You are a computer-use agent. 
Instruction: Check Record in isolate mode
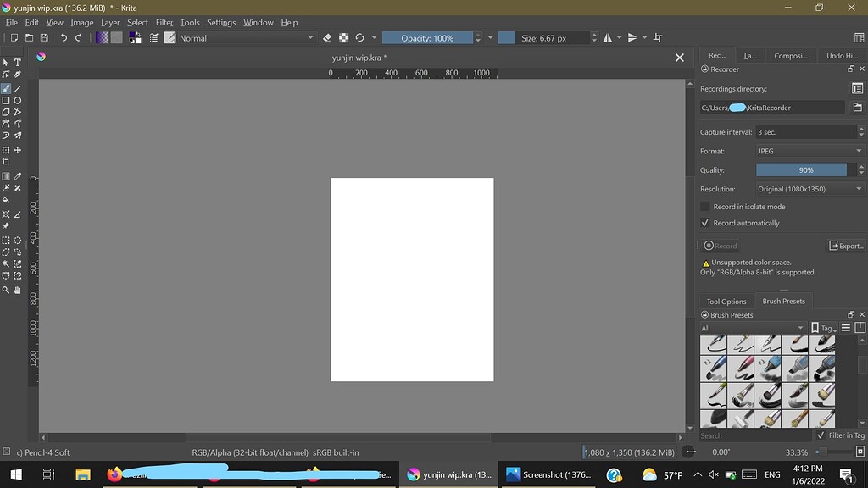[x=705, y=206]
